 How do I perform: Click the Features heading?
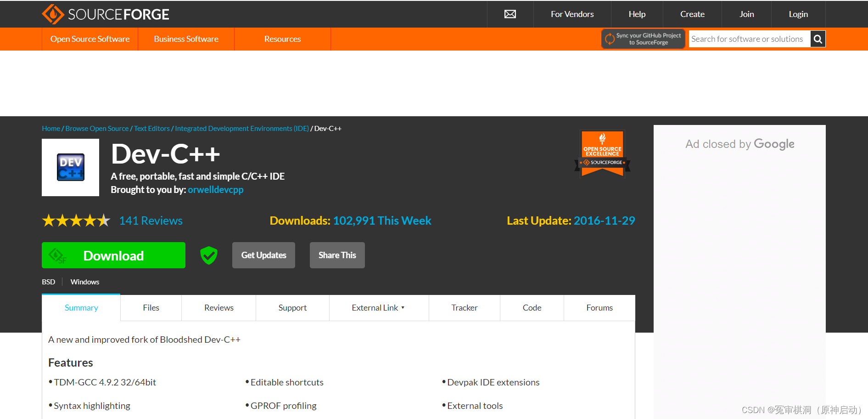coord(71,362)
